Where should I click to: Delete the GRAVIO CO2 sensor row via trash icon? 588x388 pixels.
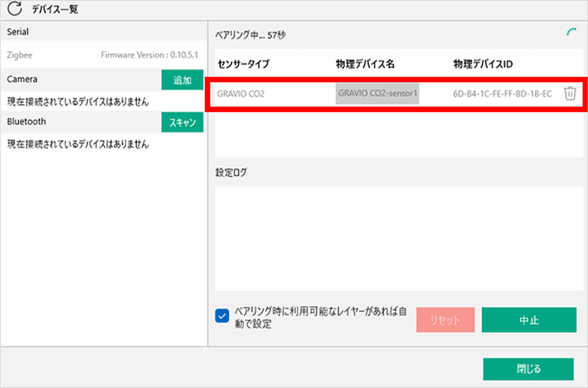pyautogui.click(x=570, y=94)
